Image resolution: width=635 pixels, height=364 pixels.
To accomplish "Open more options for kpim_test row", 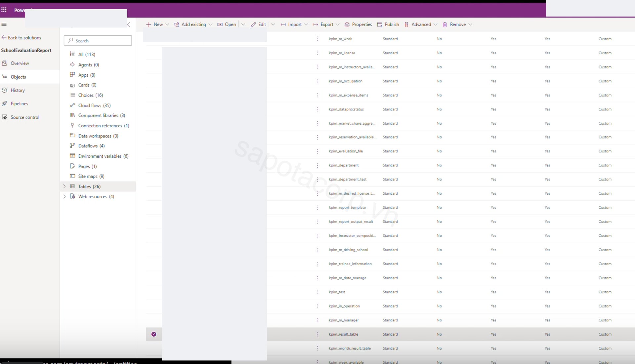I will 317,292.
